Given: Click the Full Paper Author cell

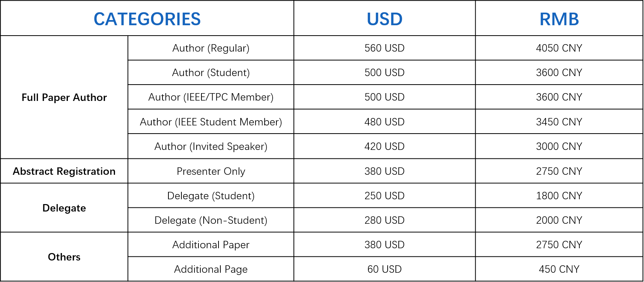Looking at the screenshot, I should coord(64,97).
